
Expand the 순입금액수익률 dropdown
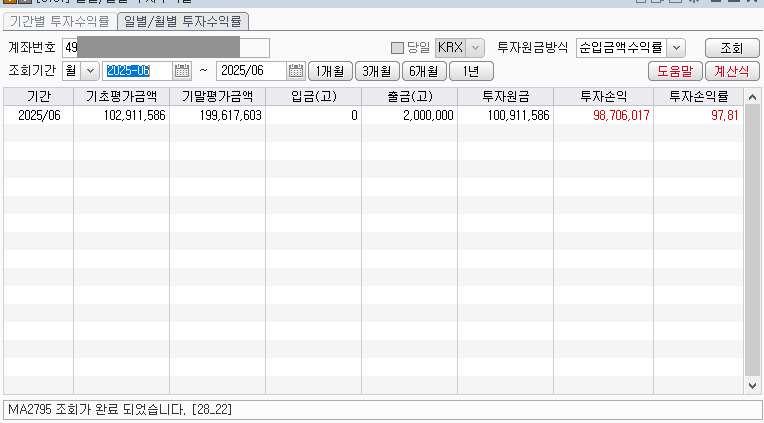pos(676,48)
